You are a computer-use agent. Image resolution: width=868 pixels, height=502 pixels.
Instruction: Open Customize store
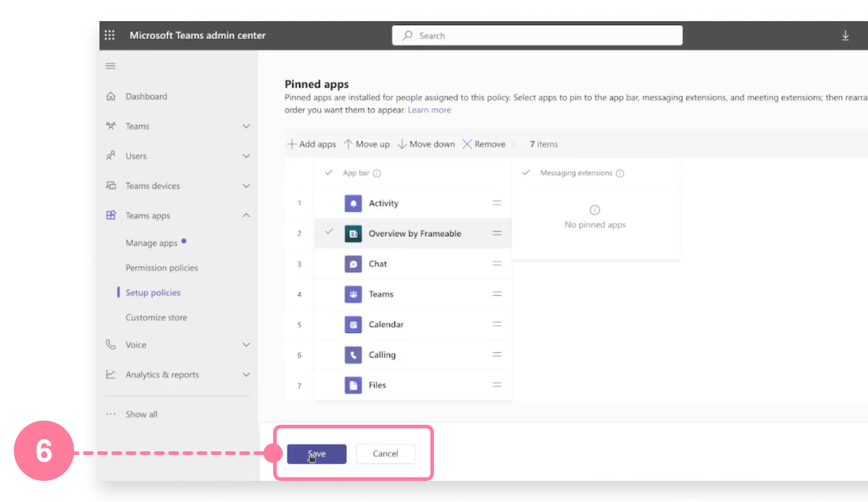click(156, 317)
